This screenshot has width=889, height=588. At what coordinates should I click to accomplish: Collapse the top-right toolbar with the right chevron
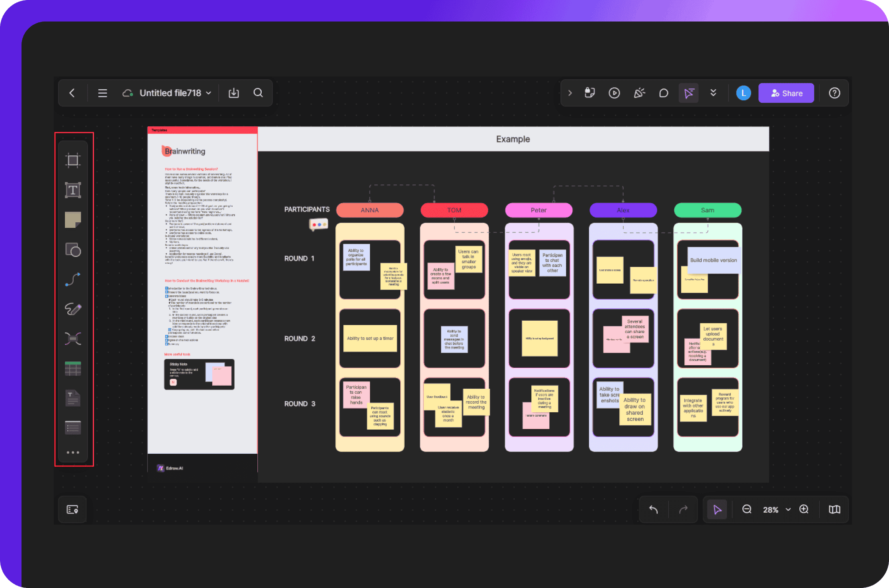(570, 93)
